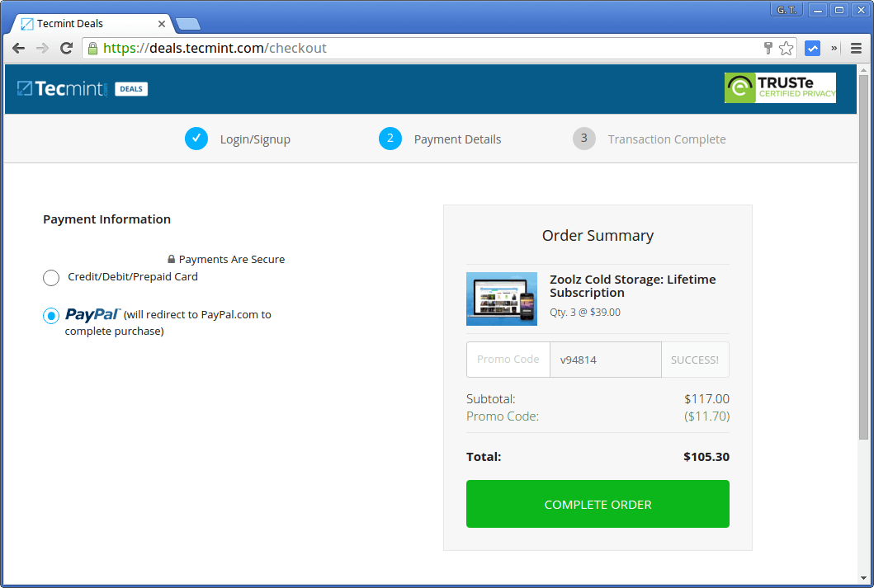Click the completed Login/Signup checkmark circle
The width and height of the screenshot is (874, 588).
point(196,139)
